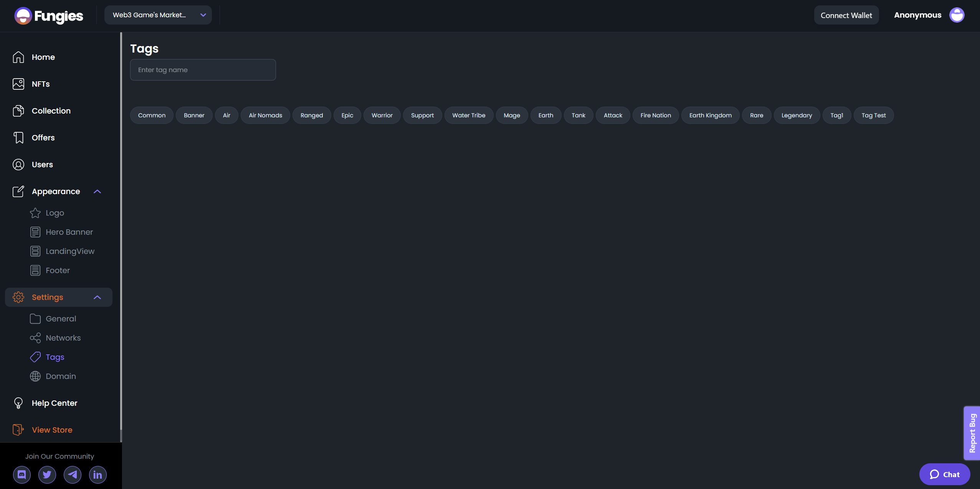Open the Chat widget
Viewport: 980px width, 489px height.
coord(944,474)
